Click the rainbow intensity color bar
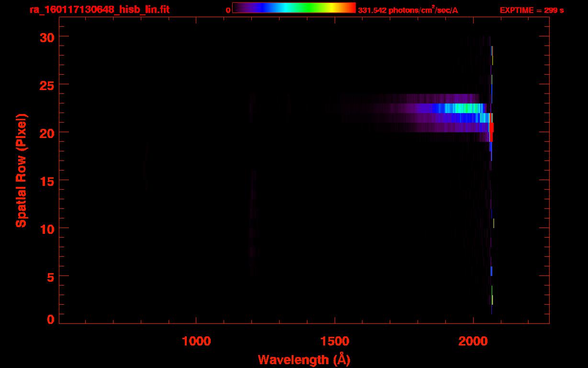The image size is (588, 368). pyautogui.click(x=294, y=8)
